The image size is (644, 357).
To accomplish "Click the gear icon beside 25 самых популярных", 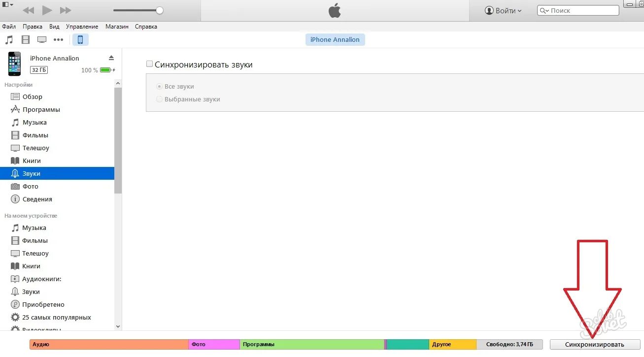I will 15,317.
